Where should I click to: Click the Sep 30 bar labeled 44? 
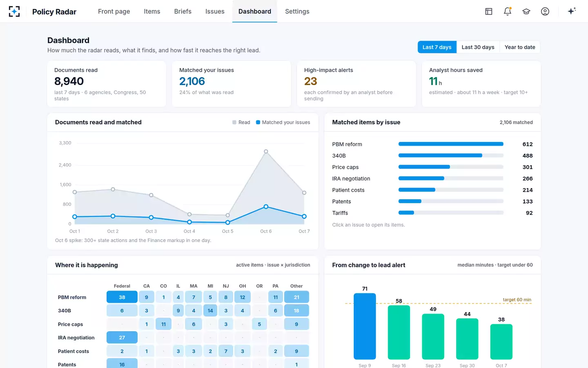pos(467,339)
